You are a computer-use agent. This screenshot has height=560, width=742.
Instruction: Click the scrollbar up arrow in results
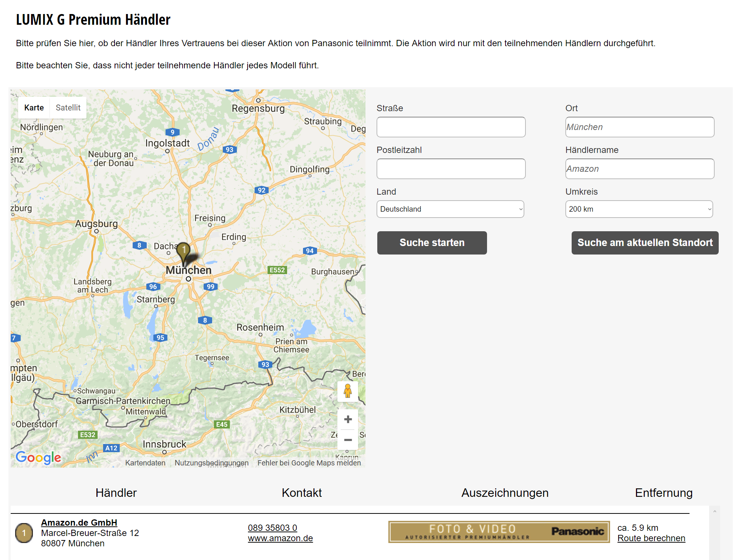[x=714, y=512]
